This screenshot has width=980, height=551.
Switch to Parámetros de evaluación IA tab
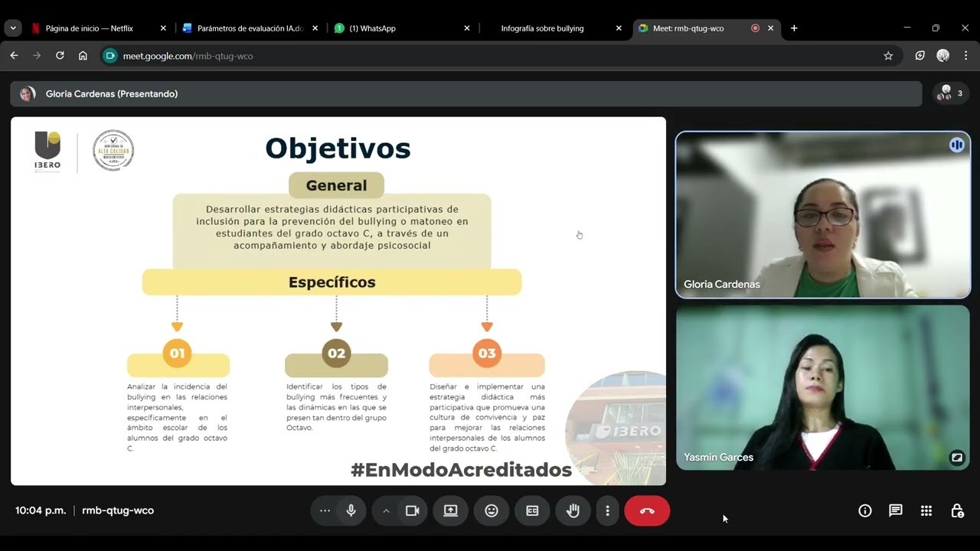tap(250, 28)
